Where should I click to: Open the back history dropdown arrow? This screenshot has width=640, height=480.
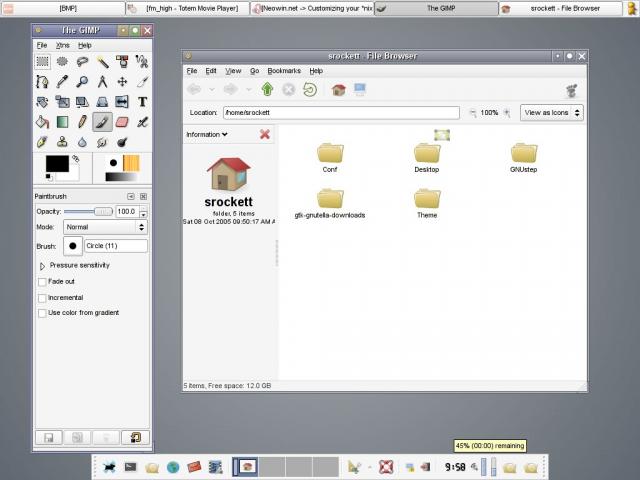tap(212, 89)
